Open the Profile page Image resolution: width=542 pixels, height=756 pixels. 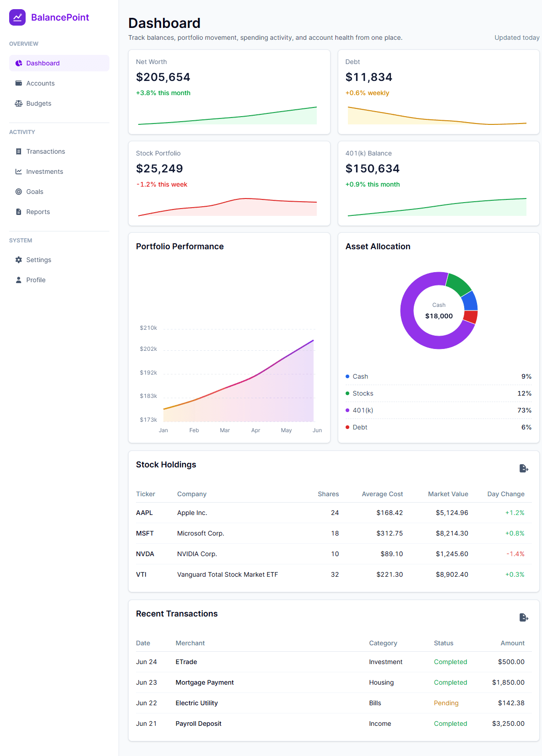[x=59, y=280]
